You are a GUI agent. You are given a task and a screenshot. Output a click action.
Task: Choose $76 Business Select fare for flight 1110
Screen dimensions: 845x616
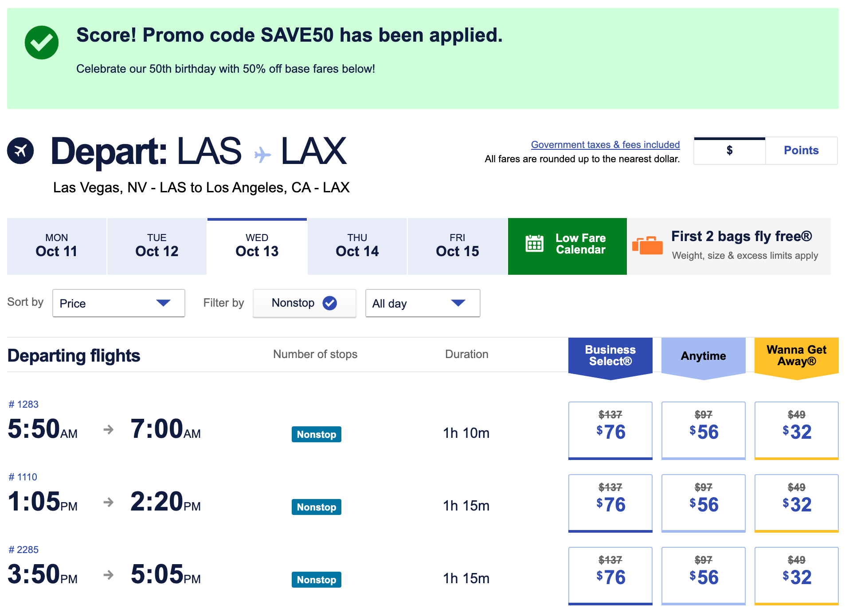click(610, 503)
